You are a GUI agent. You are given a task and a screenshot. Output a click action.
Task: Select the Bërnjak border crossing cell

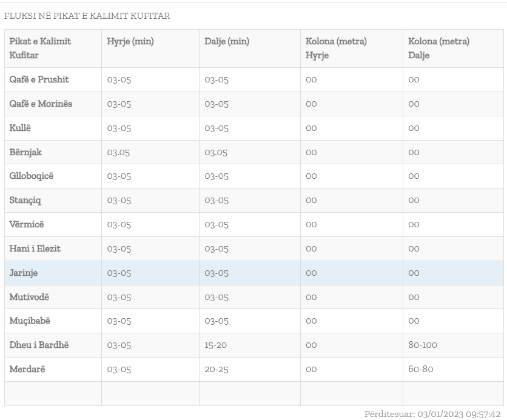tap(25, 152)
